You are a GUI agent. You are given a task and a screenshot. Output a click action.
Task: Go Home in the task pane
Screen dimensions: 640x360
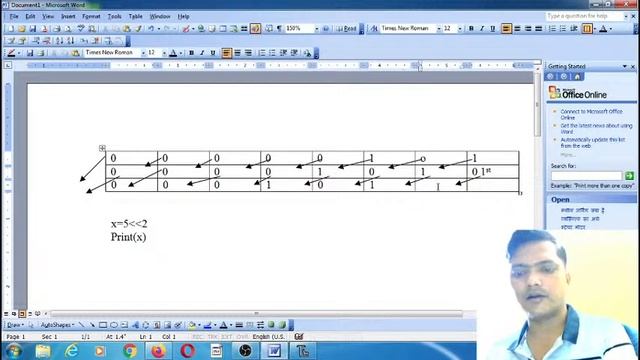tap(577, 77)
